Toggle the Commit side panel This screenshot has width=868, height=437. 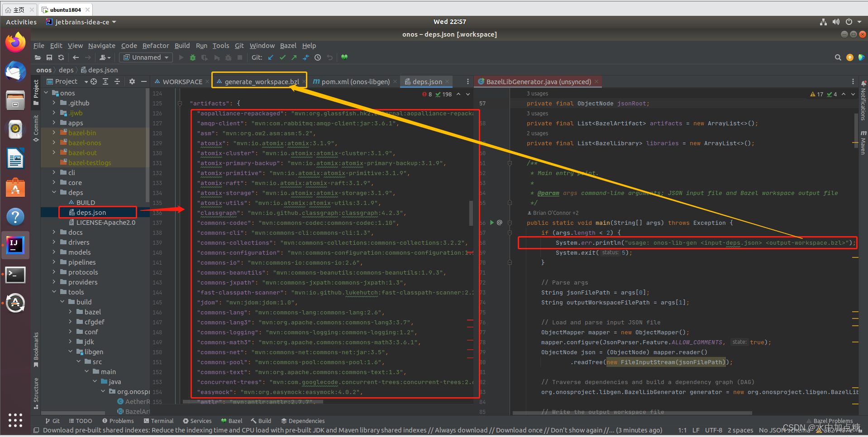click(36, 128)
